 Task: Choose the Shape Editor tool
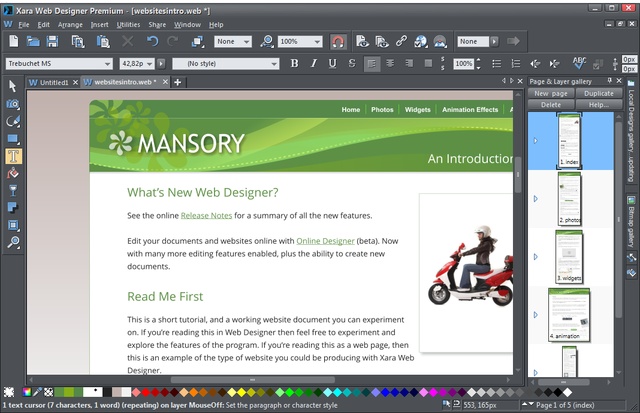[13, 122]
